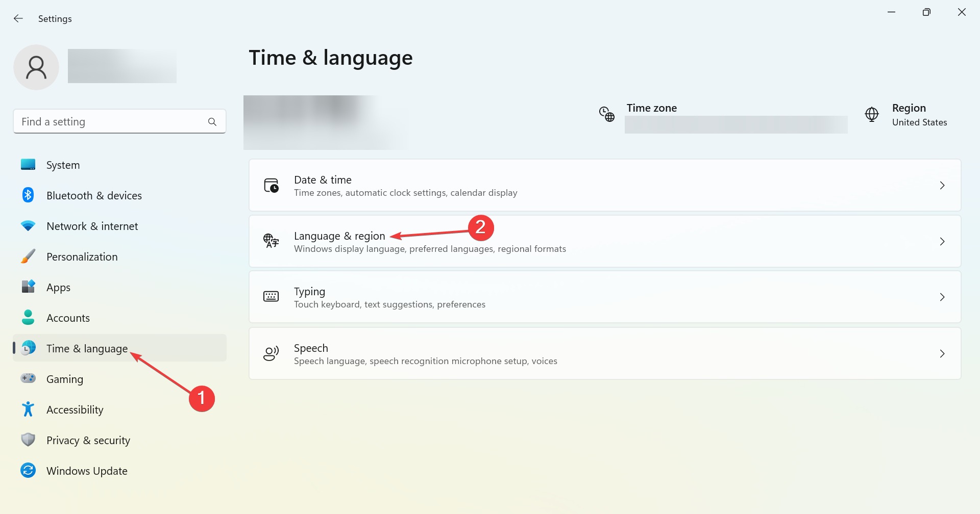980x514 pixels.
Task: Click the Region globe icon
Action: tap(872, 114)
